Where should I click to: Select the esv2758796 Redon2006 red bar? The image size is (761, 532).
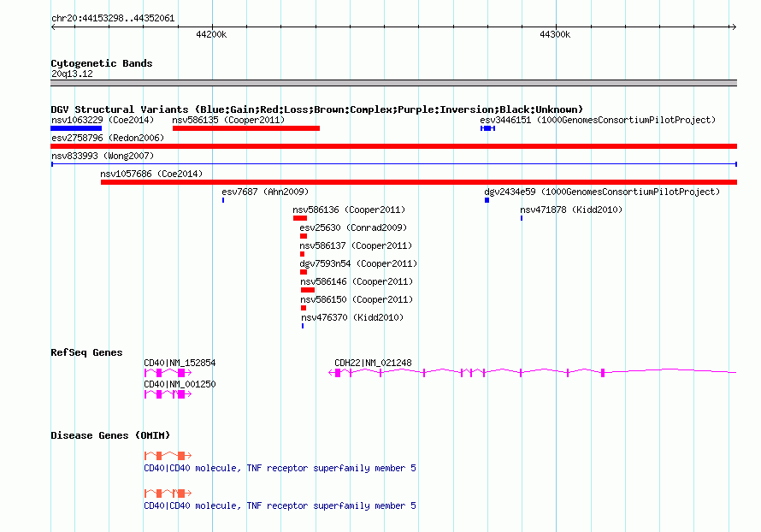(393, 146)
